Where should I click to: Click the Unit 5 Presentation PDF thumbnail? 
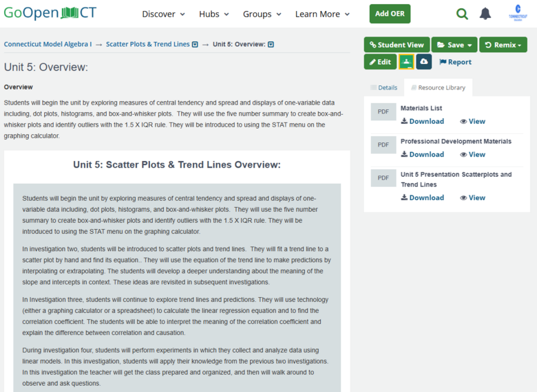[383, 178]
